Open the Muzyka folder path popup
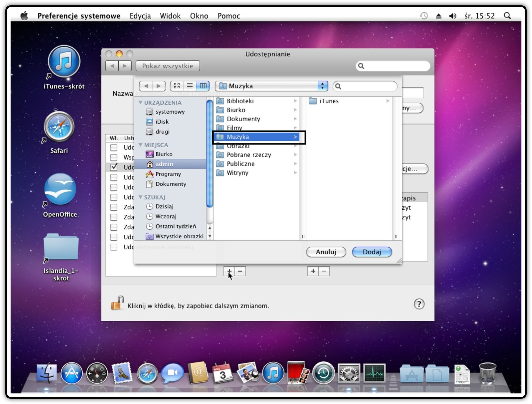 [272, 86]
